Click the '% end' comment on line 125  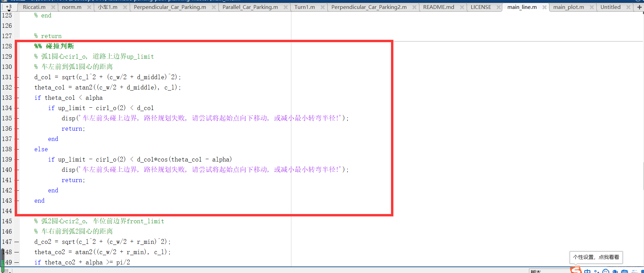(43, 15)
